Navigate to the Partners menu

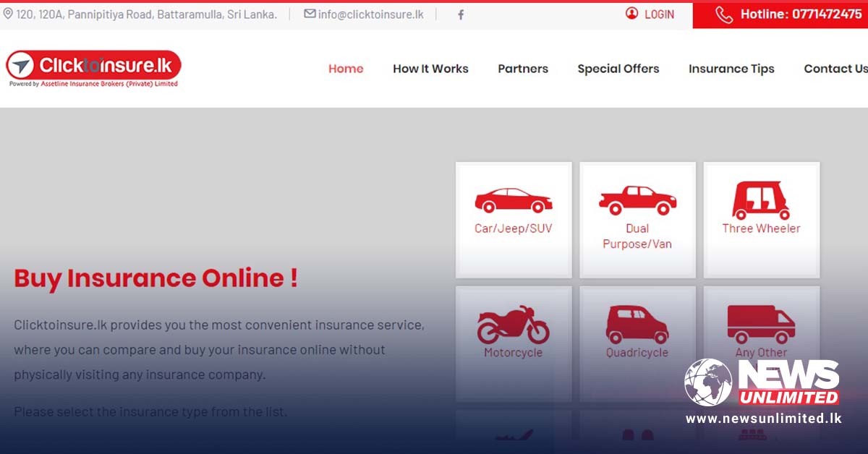[523, 69]
